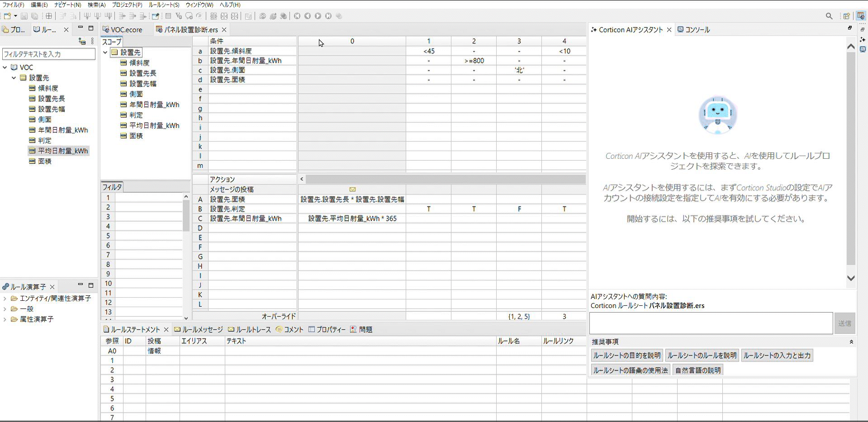Click the envelope icon in メッセージの投稿 row

click(x=352, y=190)
